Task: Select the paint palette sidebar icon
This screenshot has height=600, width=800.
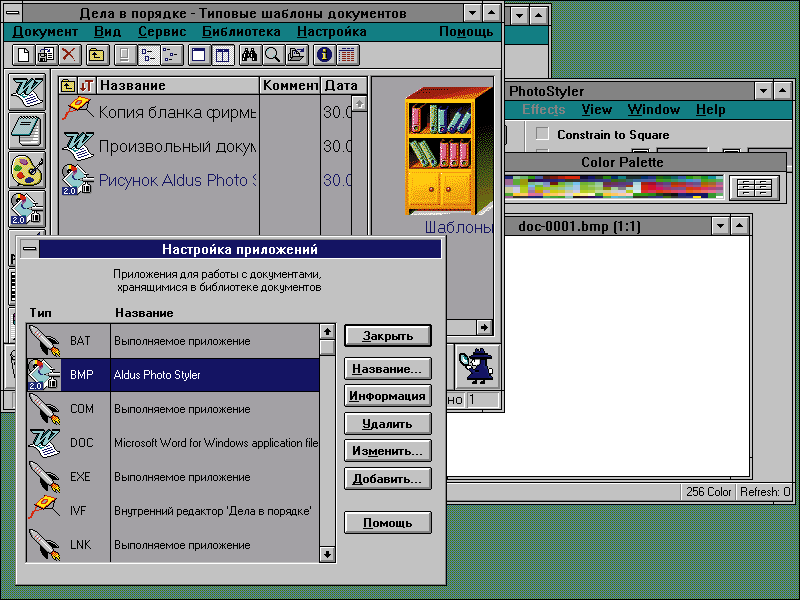Action: (25, 169)
